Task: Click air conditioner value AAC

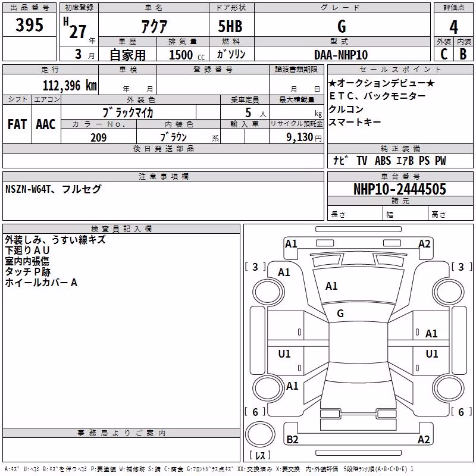Action: click(x=46, y=124)
